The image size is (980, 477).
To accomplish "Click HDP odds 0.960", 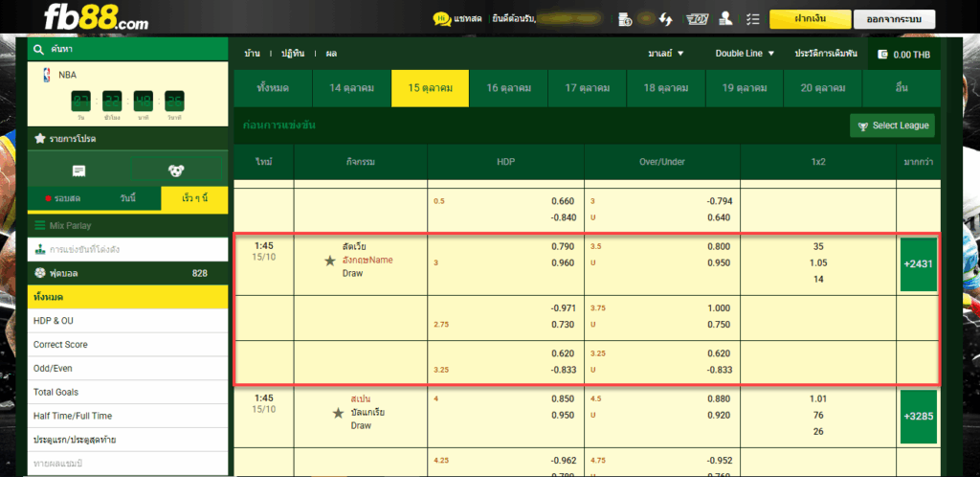I will click(x=563, y=263).
